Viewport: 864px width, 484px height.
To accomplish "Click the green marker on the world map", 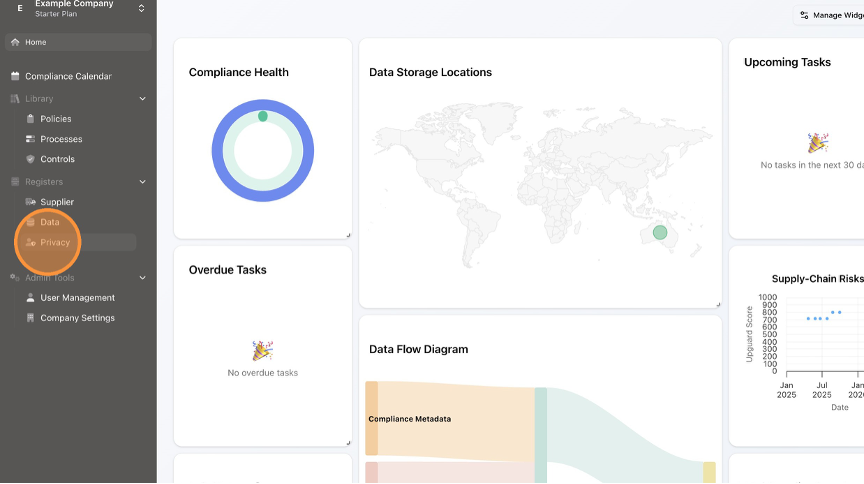I will (x=660, y=233).
